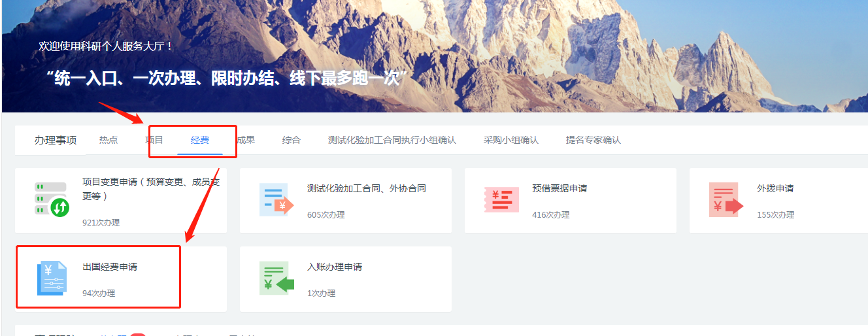Open the 入账办理申请 title text
The width and height of the screenshot is (868, 336).
coord(335,267)
